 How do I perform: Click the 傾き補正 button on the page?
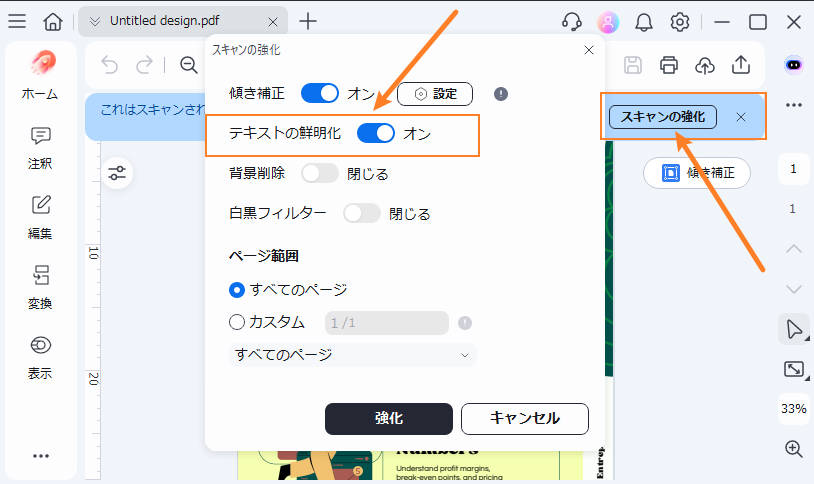point(697,173)
